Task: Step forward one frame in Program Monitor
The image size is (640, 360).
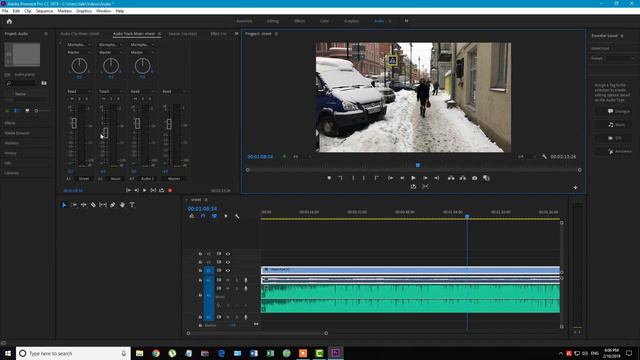Action: pyautogui.click(x=425, y=178)
